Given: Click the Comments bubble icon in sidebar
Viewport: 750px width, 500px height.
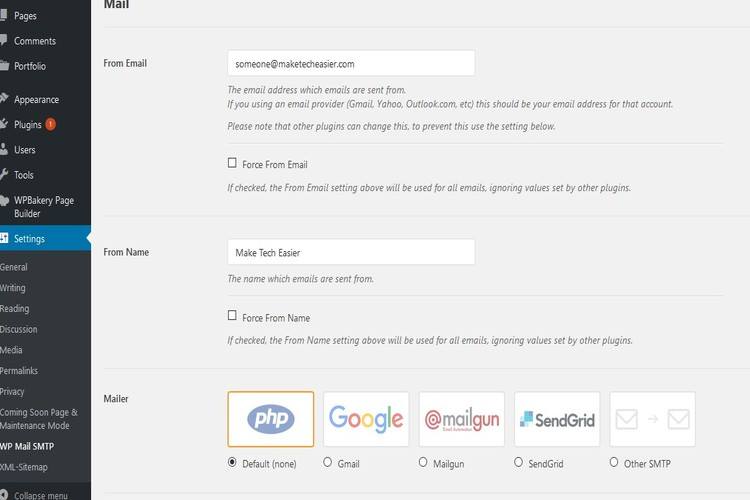Looking at the screenshot, I should [x=4, y=41].
